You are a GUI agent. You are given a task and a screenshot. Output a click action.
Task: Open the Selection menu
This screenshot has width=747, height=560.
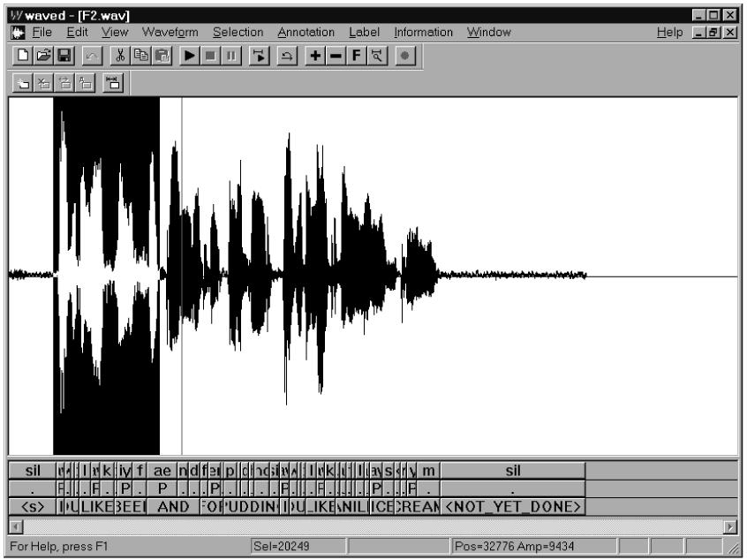[238, 33]
